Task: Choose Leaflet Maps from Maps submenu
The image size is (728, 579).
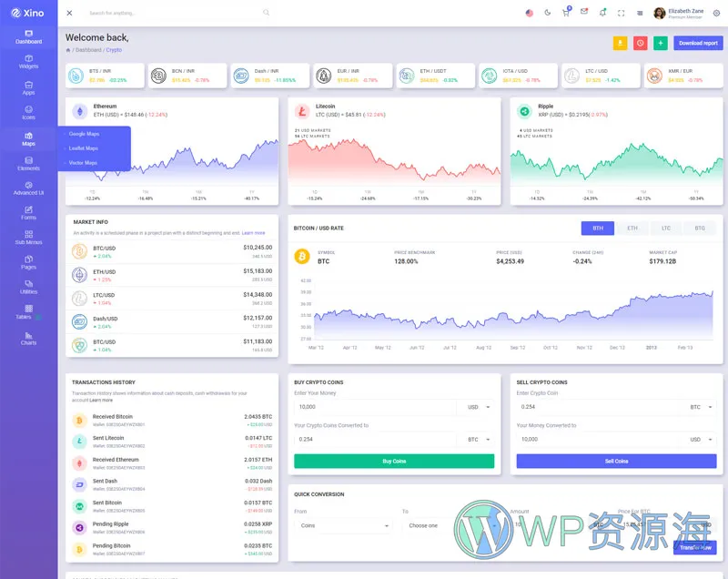Action: pos(84,148)
